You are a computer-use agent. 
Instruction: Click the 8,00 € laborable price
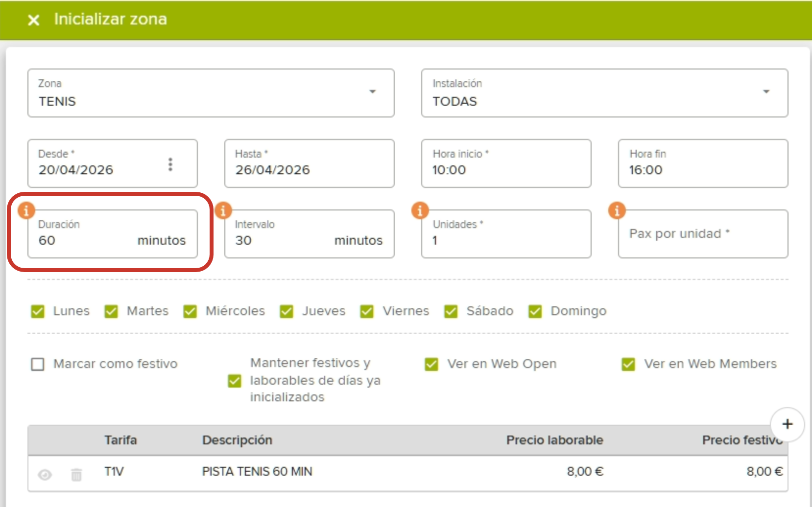click(585, 471)
